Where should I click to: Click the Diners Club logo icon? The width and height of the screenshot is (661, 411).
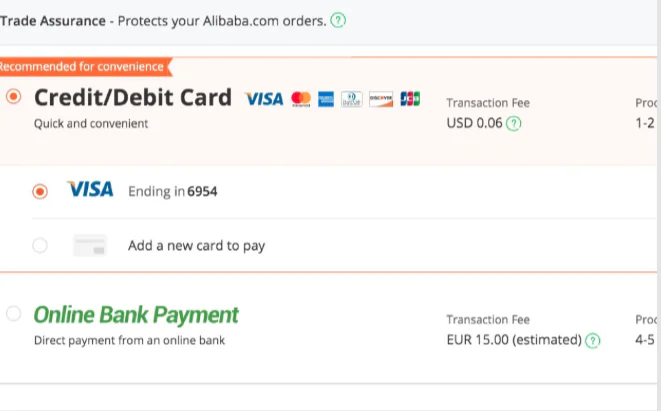click(x=351, y=98)
